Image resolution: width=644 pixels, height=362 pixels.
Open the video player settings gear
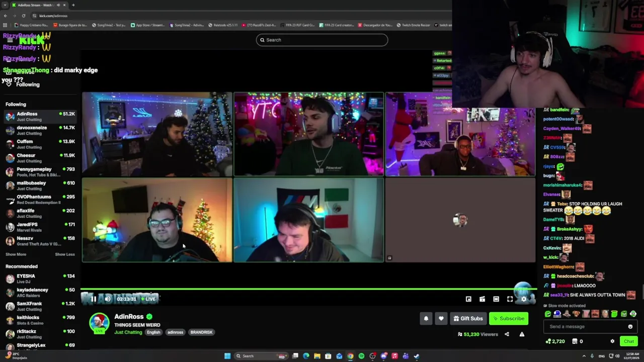524,299
